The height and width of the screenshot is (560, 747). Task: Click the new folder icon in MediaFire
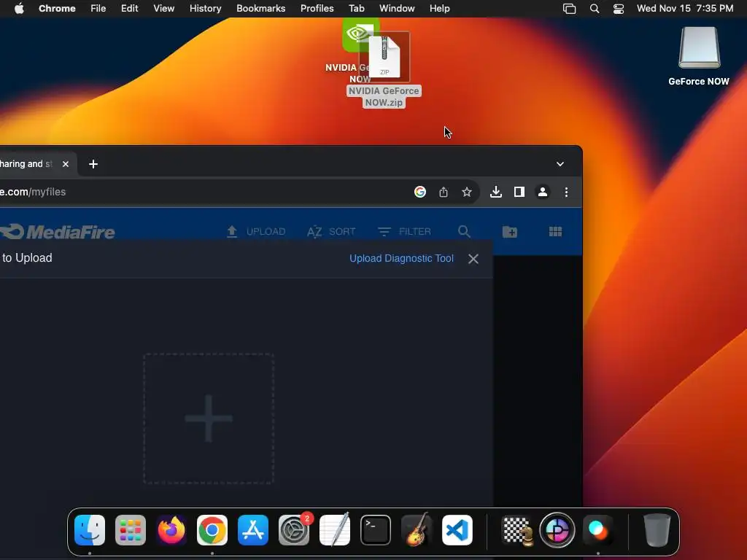tap(510, 231)
